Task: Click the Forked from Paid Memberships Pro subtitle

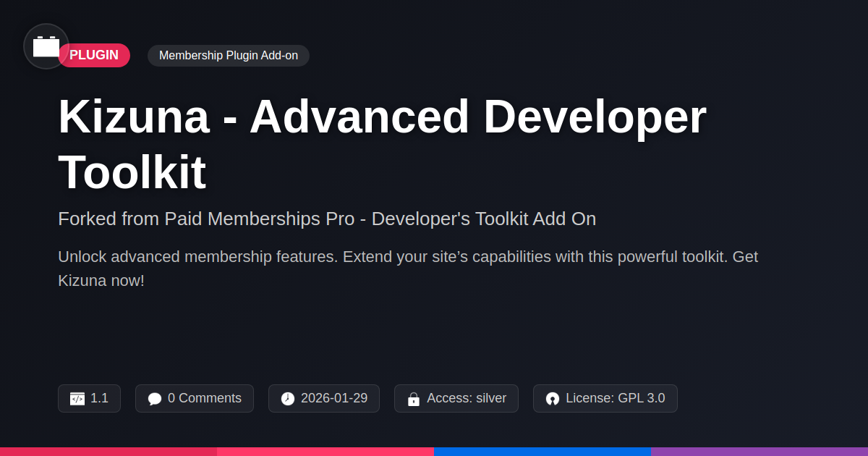Action: tap(327, 219)
